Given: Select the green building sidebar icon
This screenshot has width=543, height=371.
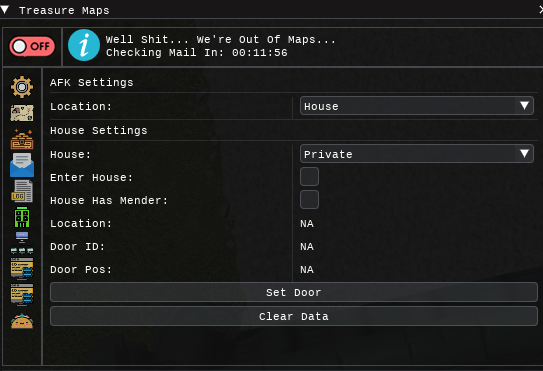Looking at the screenshot, I should coord(22,217).
